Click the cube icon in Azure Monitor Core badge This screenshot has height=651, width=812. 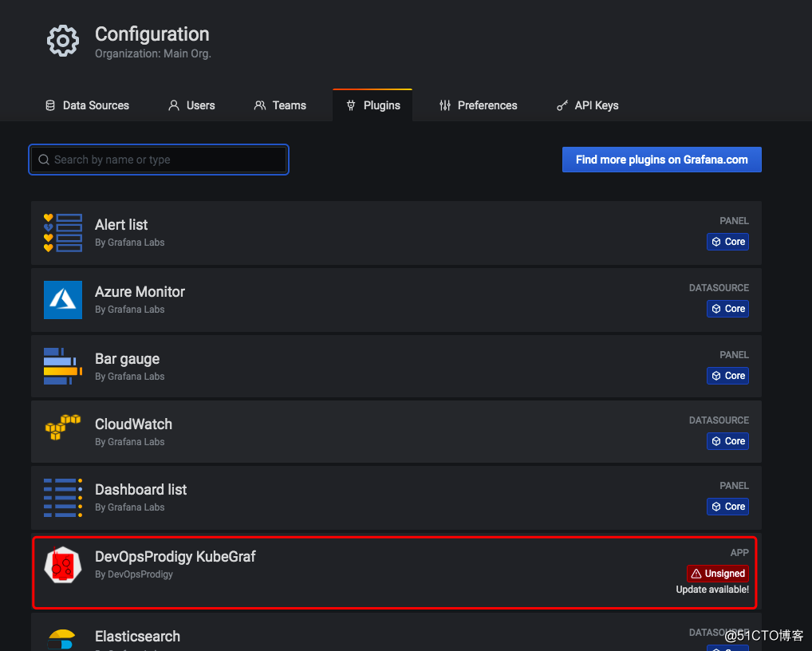[x=716, y=309]
